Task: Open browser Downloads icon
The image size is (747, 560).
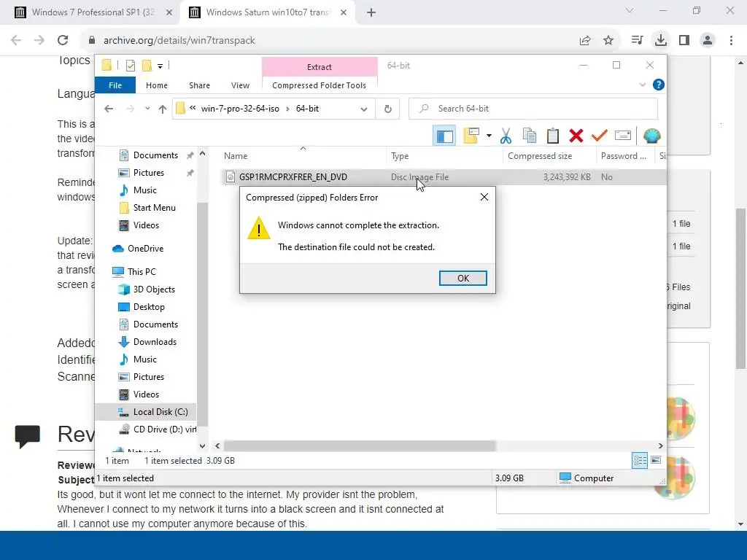Action: (x=660, y=40)
